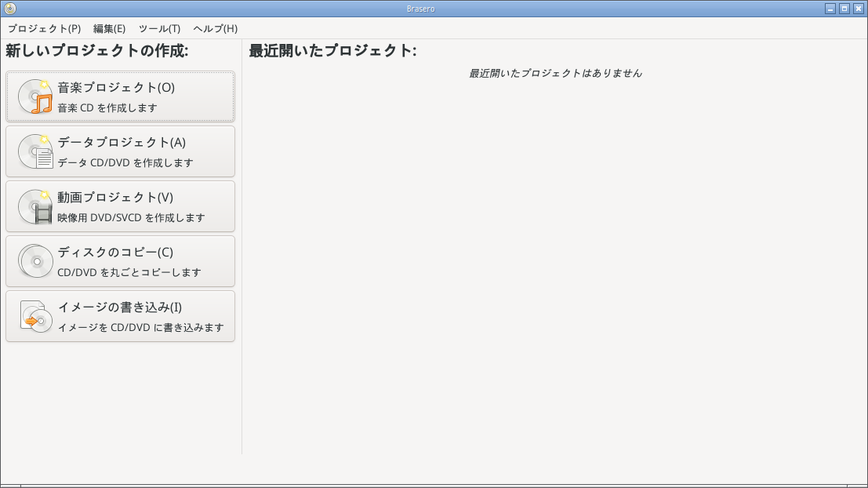The width and height of the screenshot is (868, 488).
Task: Click the plain disc copy icon
Action: point(35,261)
